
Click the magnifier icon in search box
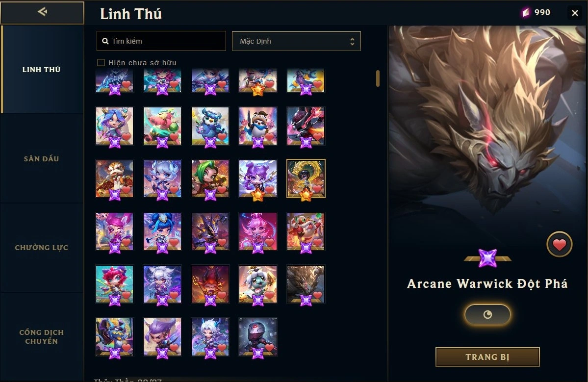click(105, 41)
